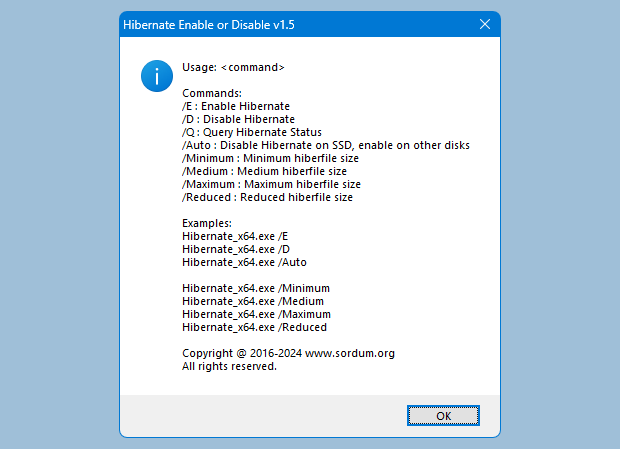The width and height of the screenshot is (620, 449).
Task: Click '/Q : Query Hibernate Status' text
Action: pos(251,132)
